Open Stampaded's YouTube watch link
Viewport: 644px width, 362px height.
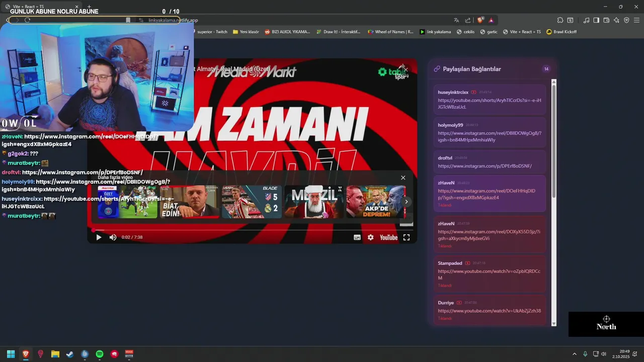coord(489,275)
